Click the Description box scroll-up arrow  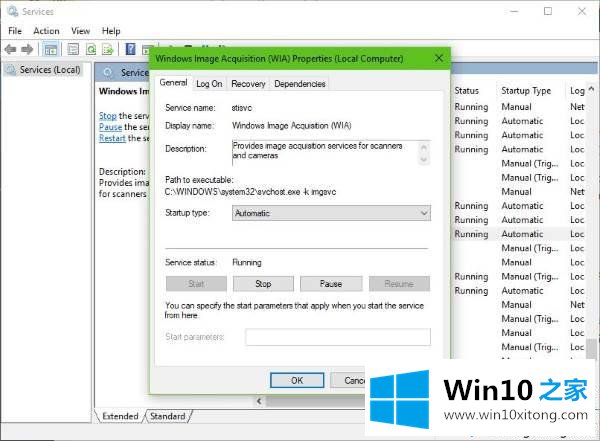424,148
